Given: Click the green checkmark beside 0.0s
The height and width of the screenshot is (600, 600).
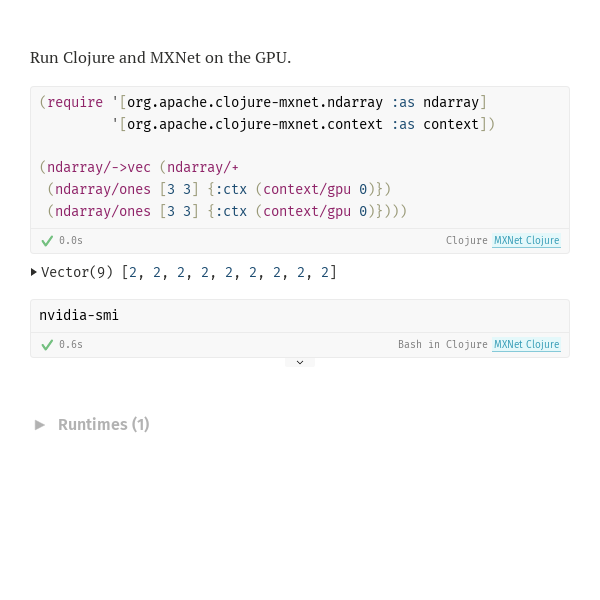Looking at the screenshot, I should (x=47, y=241).
